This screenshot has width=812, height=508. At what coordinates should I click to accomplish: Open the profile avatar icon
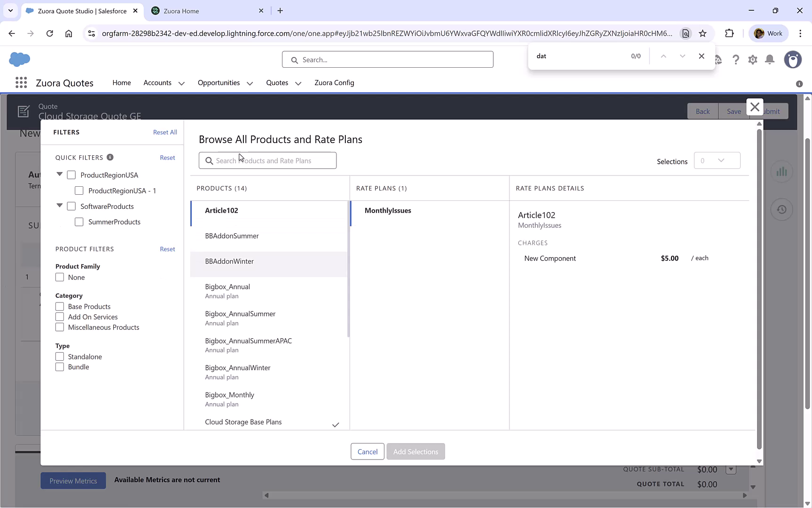tap(793, 60)
